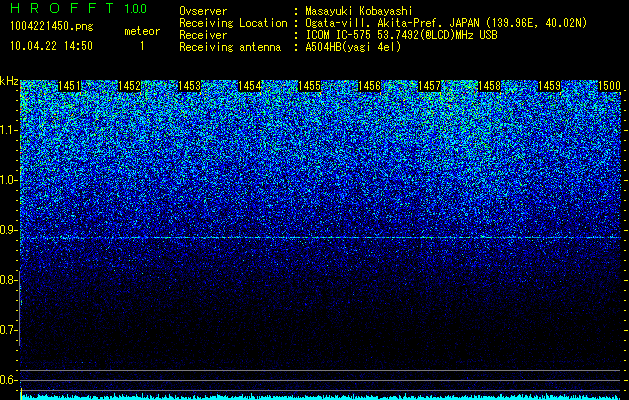629x400 pixels.
Task: Click the antenna value A504HB(yagi 4el)
Action: point(353,47)
